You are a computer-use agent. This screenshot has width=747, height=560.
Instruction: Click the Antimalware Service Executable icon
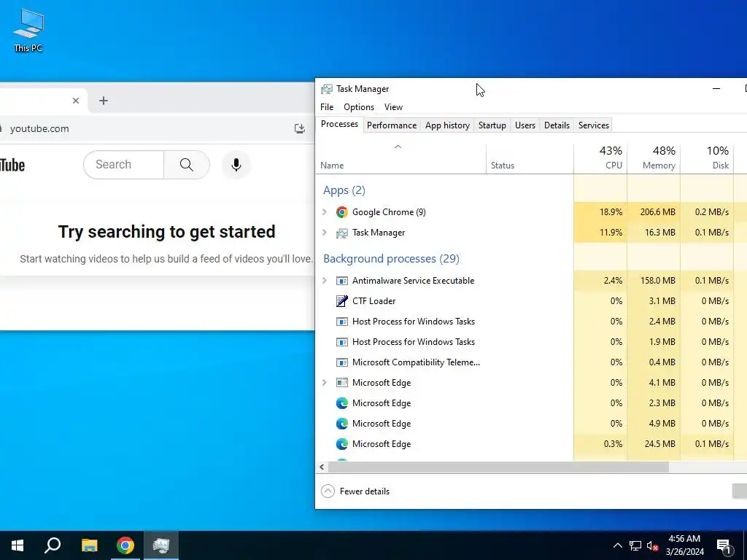click(x=341, y=281)
